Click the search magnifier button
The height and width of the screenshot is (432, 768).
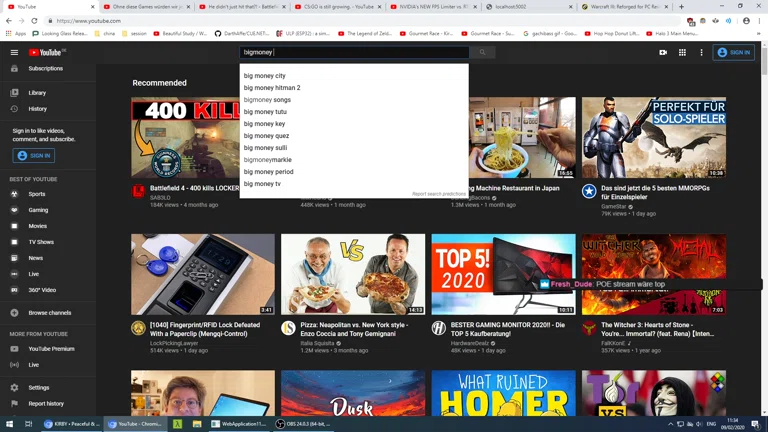pyautogui.click(x=482, y=52)
